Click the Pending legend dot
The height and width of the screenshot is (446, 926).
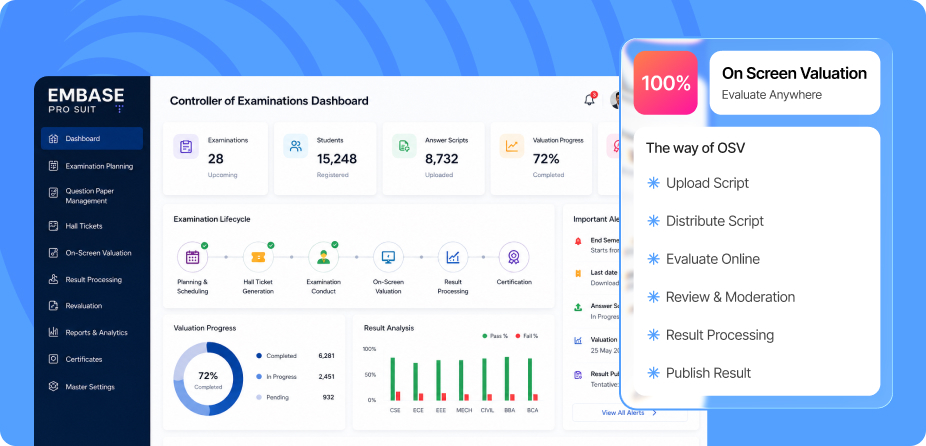pyautogui.click(x=259, y=398)
